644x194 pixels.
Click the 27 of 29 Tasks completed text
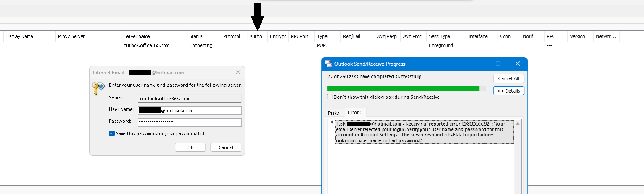coord(374,76)
